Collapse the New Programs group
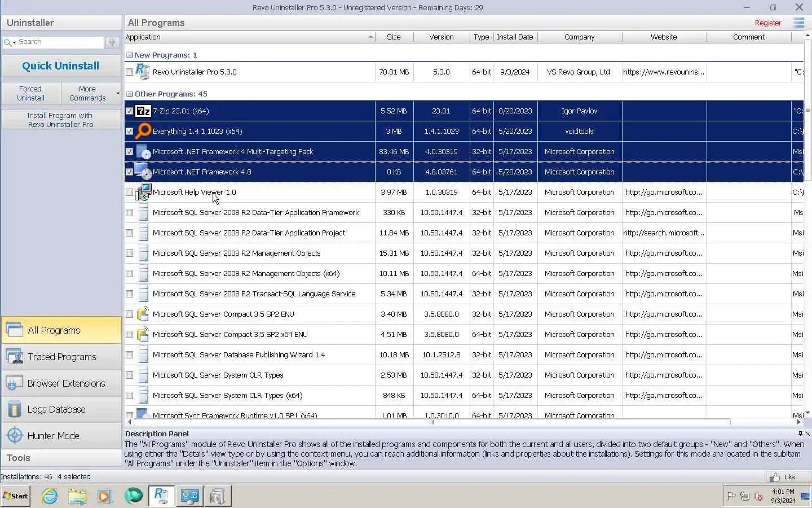The height and width of the screenshot is (508, 812). tap(129, 55)
